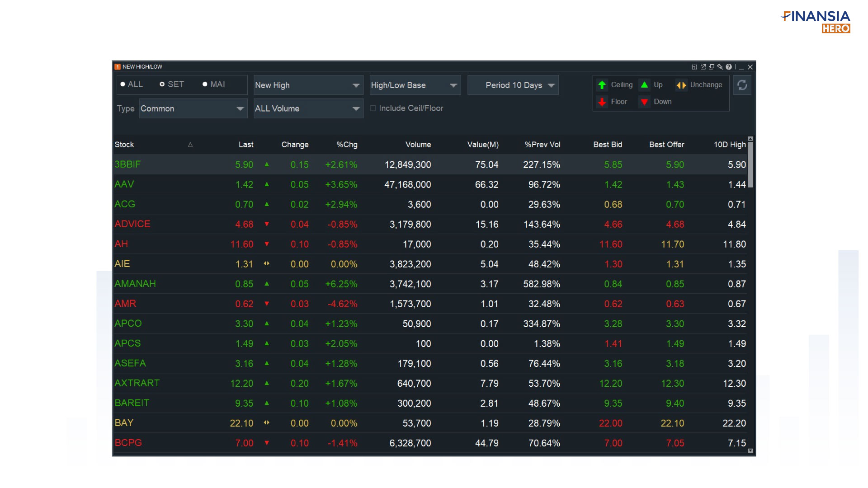Click the pin window icon
868x488 pixels.
[x=720, y=67]
